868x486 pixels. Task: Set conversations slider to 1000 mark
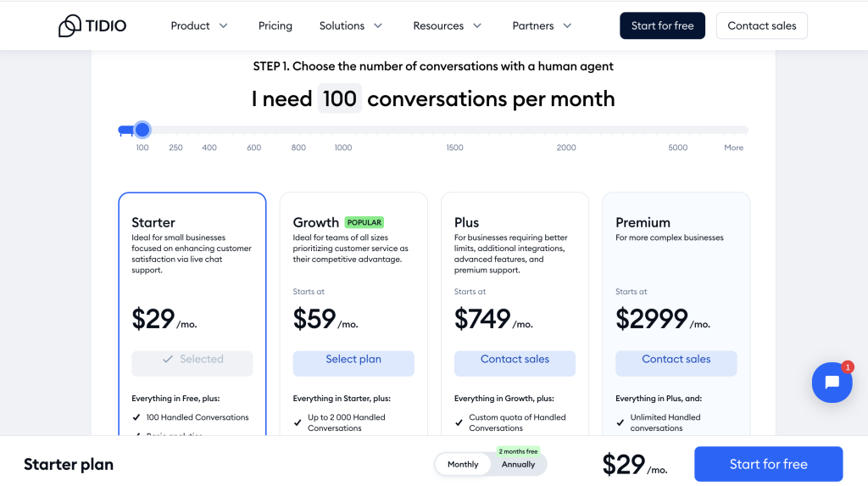coord(343,131)
